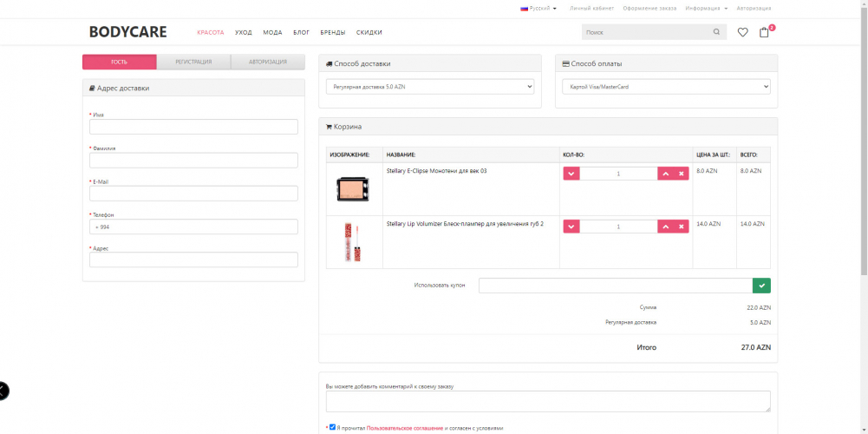Image resolution: width=868 pixels, height=434 pixels.
Task: Open the wishlist heart icon
Action: coord(742,33)
